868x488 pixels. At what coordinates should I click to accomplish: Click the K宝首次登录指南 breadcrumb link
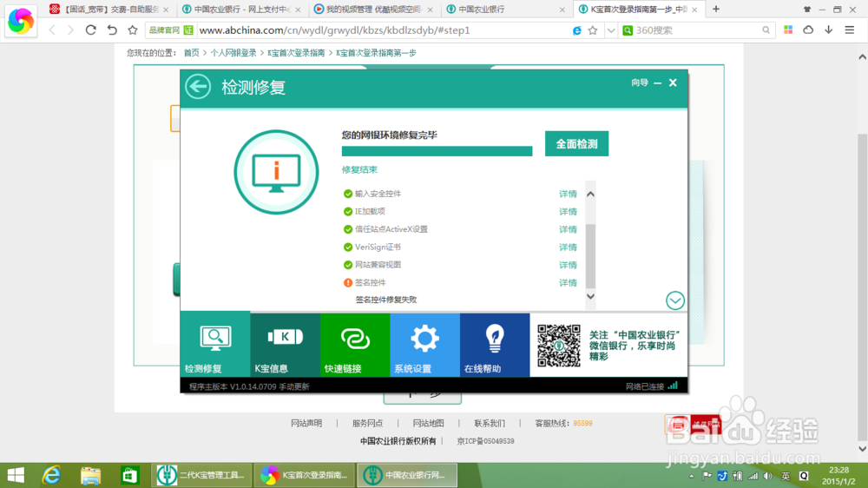coord(296,53)
